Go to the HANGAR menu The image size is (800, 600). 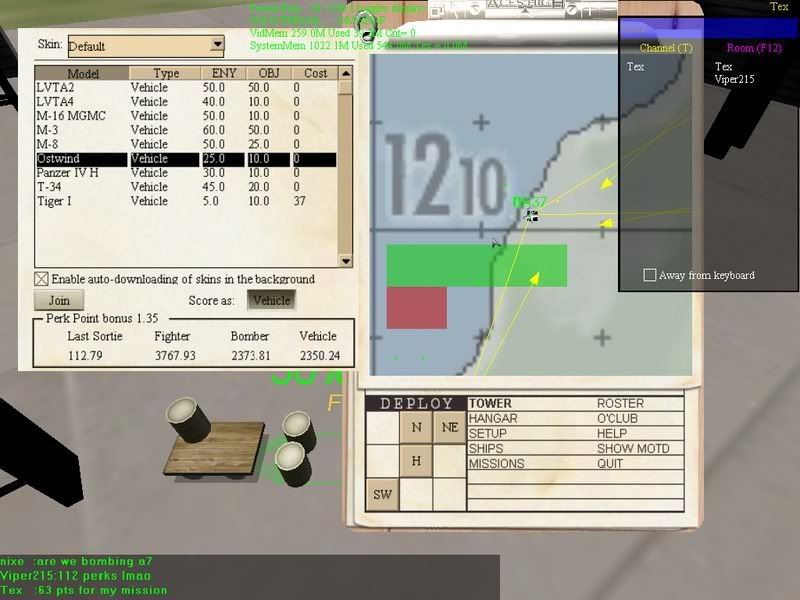(493, 418)
